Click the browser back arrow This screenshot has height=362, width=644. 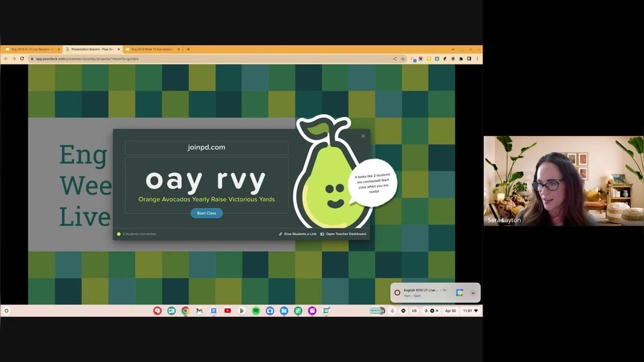[6, 59]
